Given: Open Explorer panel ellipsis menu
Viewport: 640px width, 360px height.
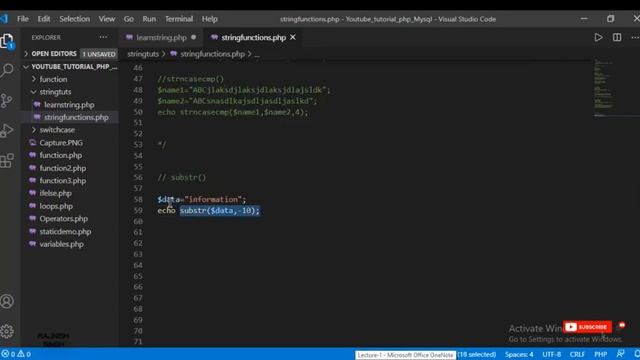Looking at the screenshot, I should tap(103, 37).
